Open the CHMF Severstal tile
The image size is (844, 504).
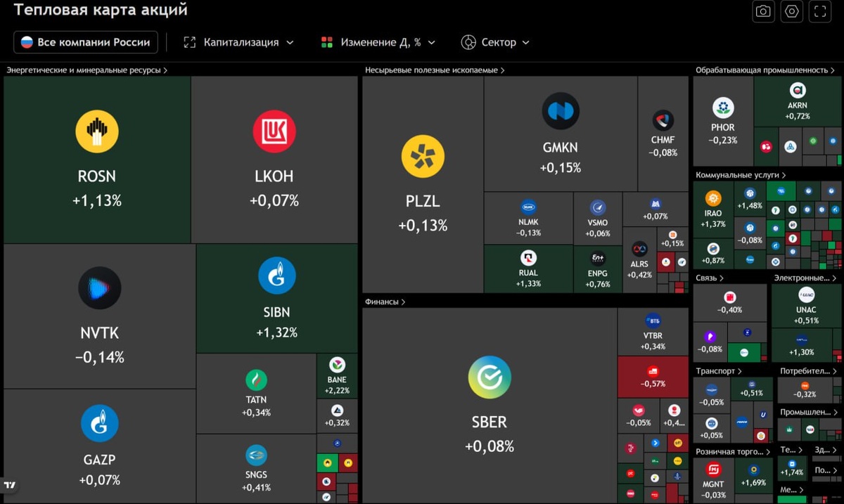point(663,134)
